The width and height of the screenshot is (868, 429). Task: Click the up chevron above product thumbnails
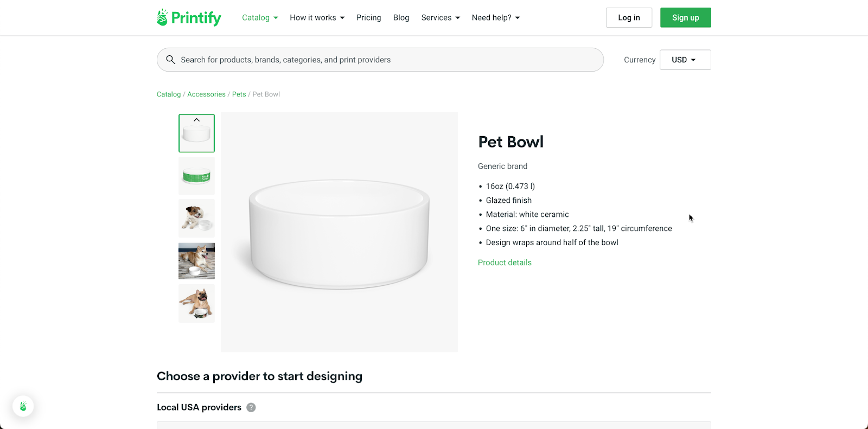tap(196, 119)
